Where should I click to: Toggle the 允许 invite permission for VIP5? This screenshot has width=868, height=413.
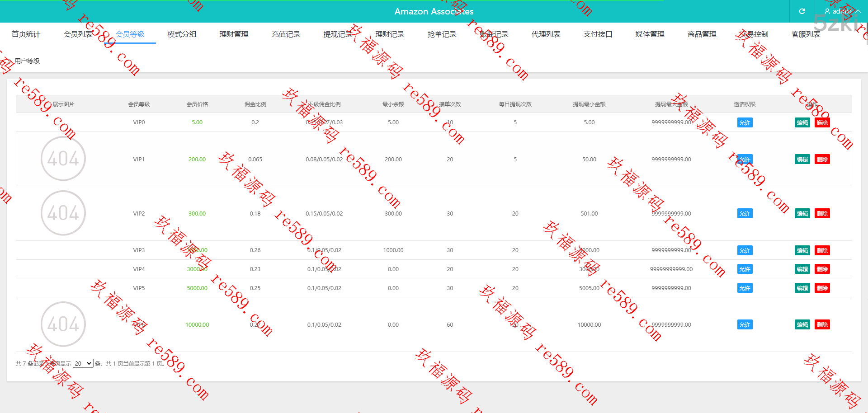[x=745, y=288]
